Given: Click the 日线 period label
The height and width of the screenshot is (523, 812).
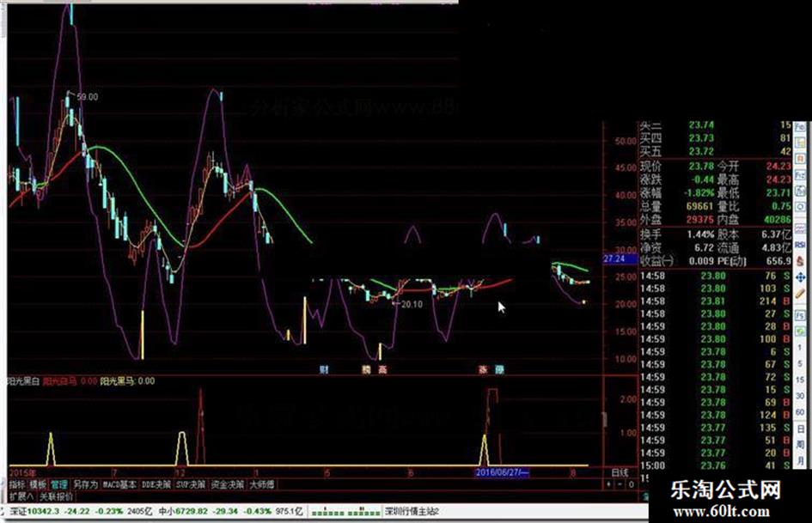Looking at the screenshot, I should (620, 472).
